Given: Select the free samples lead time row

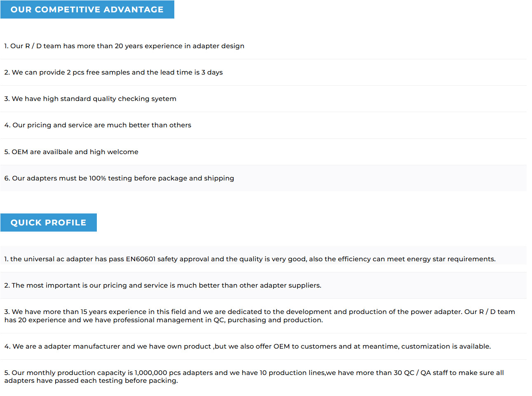Looking at the screenshot, I should [x=263, y=73].
